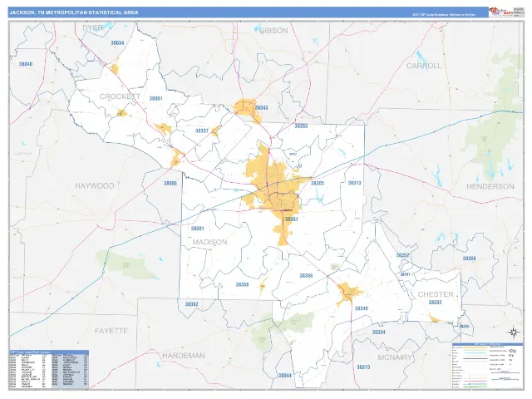Viewport: 532px width, 399px height.
Task: Click the CROCKETT county label
Action: [120, 96]
